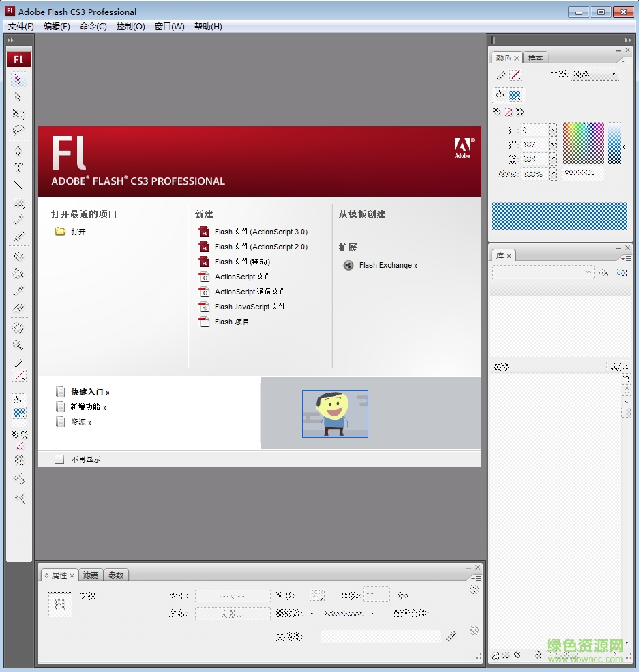Switch to the 样本 swatches tab

[x=536, y=58]
